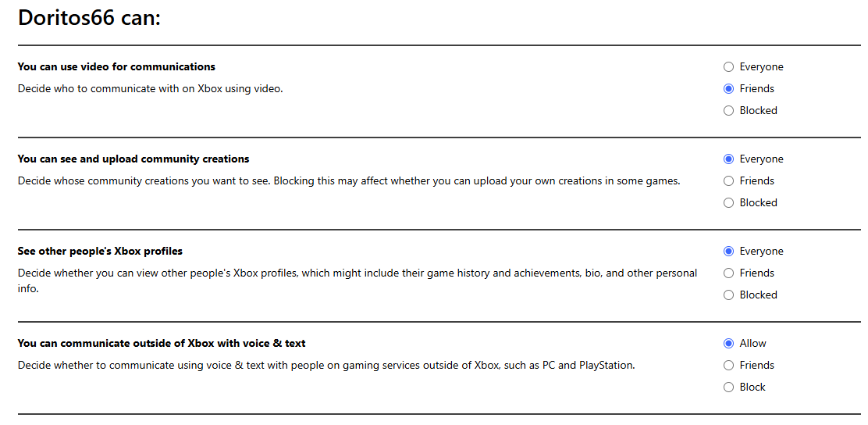This screenshot has height=425, width=868.
Task: Select Friends for communication outside Xbox
Action: 728,365
